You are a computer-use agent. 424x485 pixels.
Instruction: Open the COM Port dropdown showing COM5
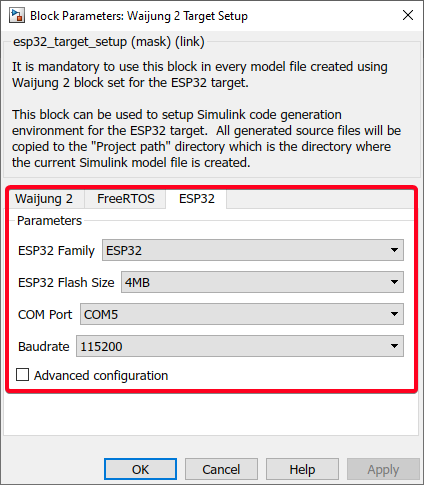coord(242,314)
